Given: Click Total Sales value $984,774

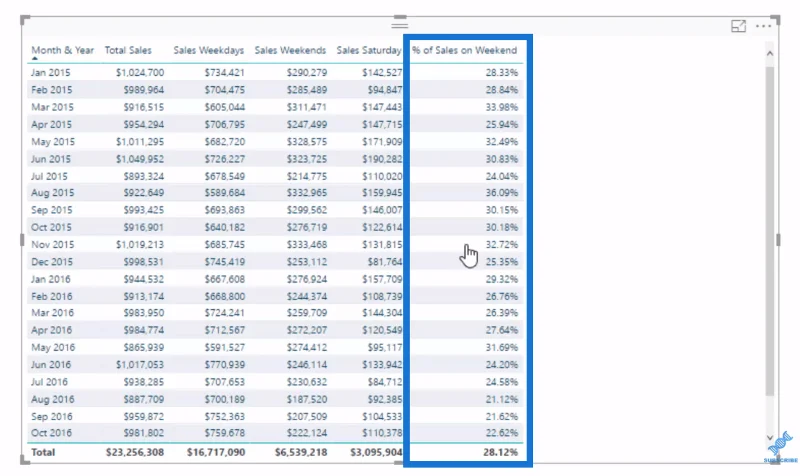Looking at the screenshot, I should [143, 330].
